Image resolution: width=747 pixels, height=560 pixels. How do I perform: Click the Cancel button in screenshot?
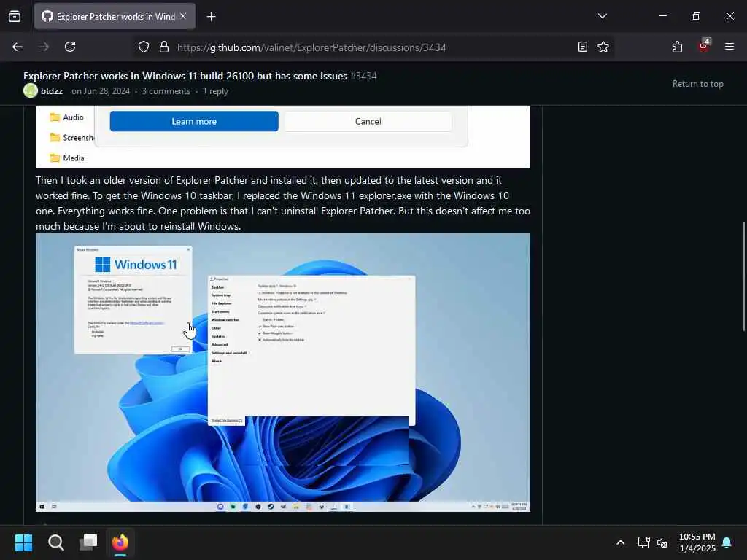click(368, 122)
